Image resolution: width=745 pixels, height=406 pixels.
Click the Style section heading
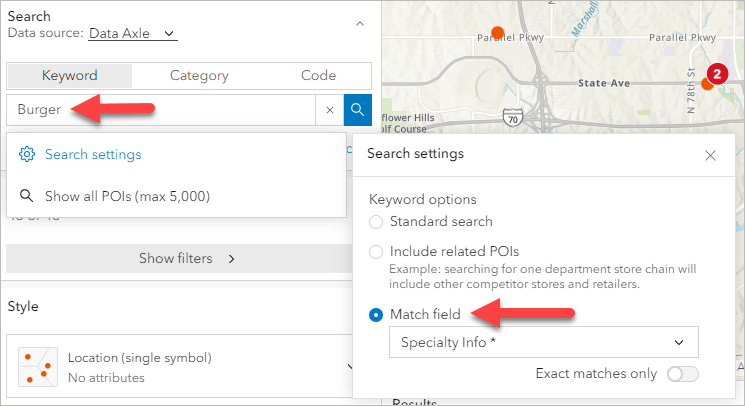(x=23, y=306)
